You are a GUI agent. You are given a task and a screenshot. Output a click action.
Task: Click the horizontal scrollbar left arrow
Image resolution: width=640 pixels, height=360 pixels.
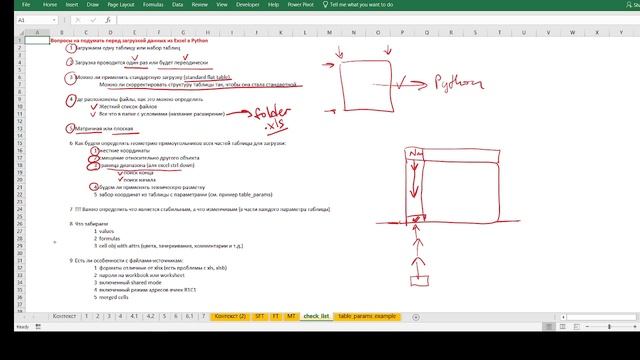pos(563,317)
